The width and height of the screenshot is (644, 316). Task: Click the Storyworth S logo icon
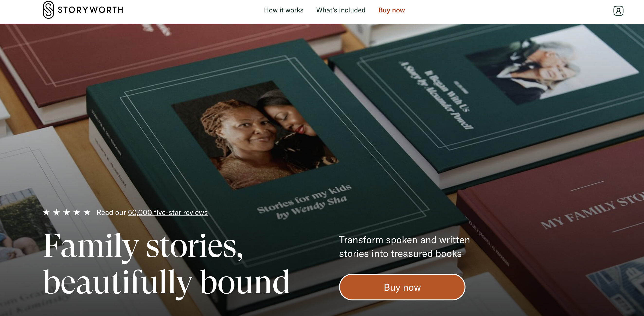[48, 10]
